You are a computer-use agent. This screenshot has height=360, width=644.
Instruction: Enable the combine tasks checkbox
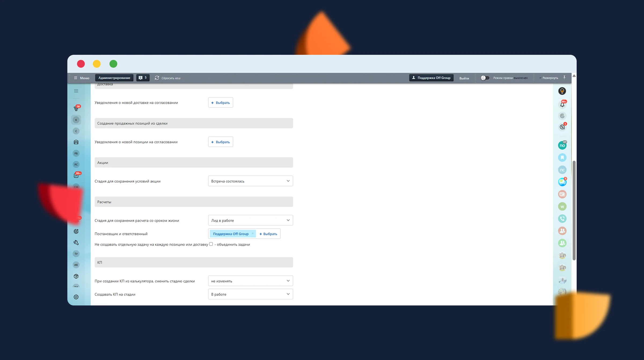(211, 244)
